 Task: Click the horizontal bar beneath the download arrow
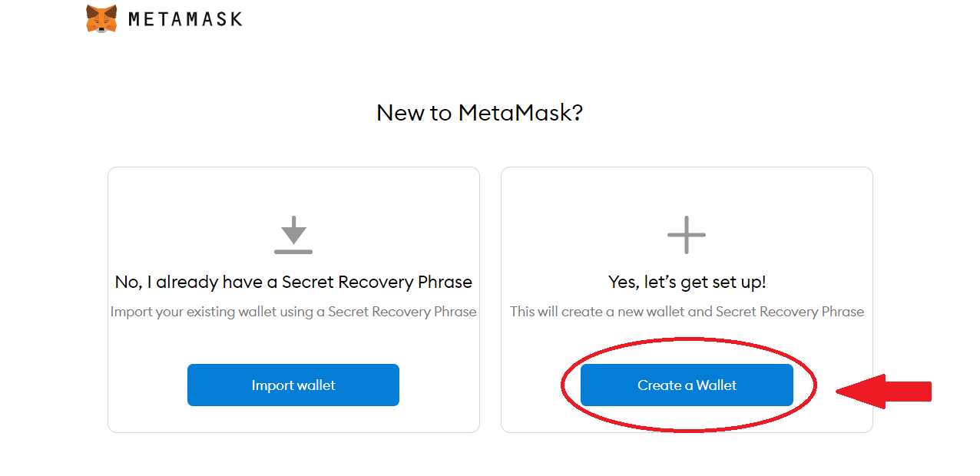293,251
